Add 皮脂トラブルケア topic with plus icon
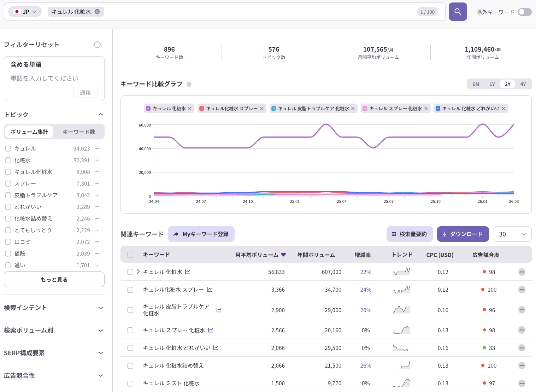536x392 pixels. point(97,195)
